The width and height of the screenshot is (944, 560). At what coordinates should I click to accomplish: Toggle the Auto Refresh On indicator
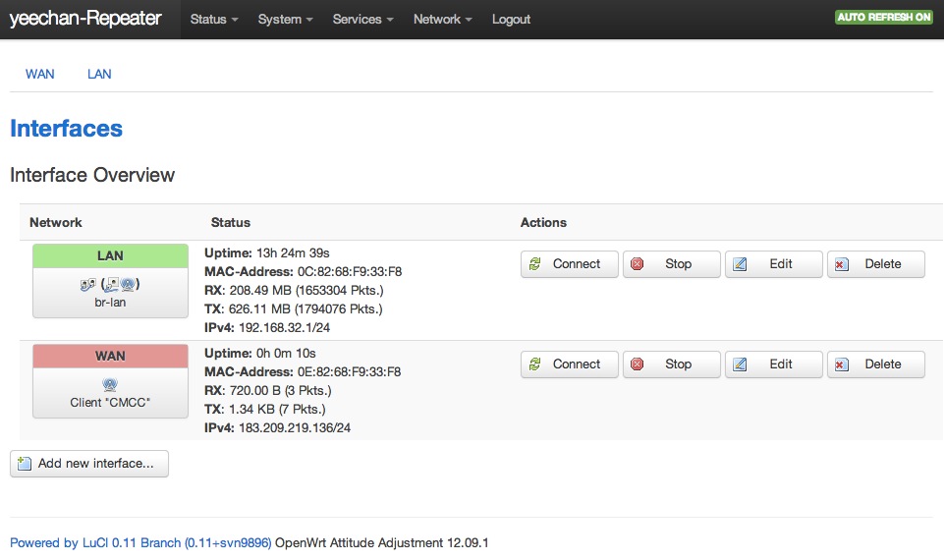883,18
